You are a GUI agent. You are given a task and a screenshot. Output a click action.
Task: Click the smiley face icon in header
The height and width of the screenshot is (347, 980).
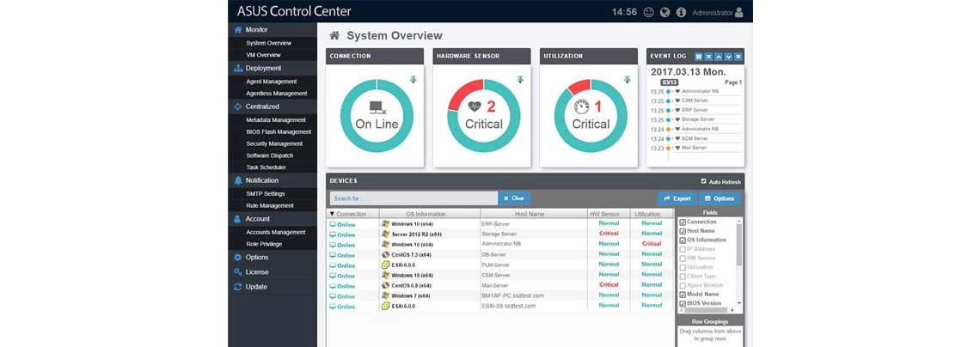click(x=649, y=12)
